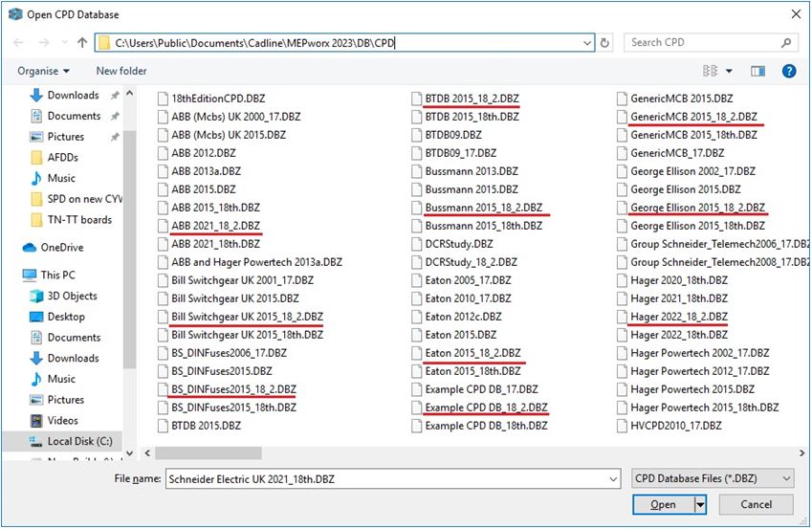Select BS_DINFuses2015_18_2.DBZ
812x529 pixels.
coord(233,389)
